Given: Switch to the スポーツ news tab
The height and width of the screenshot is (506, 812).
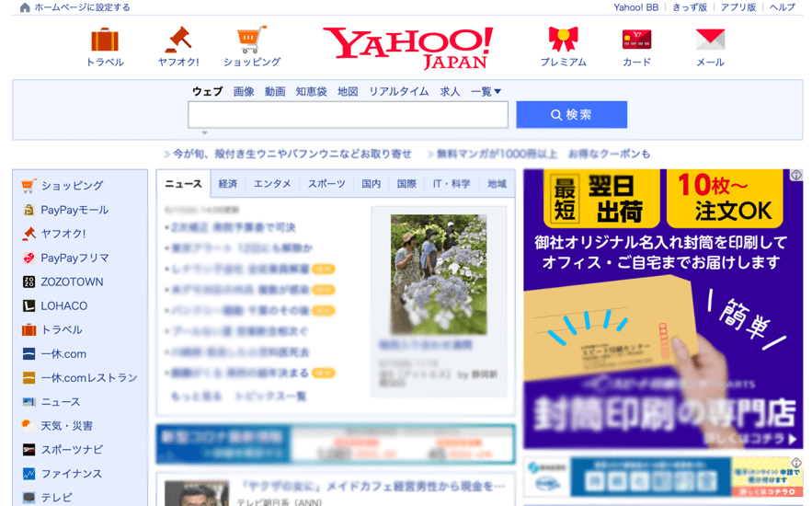Looking at the screenshot, I should point(326,184).
